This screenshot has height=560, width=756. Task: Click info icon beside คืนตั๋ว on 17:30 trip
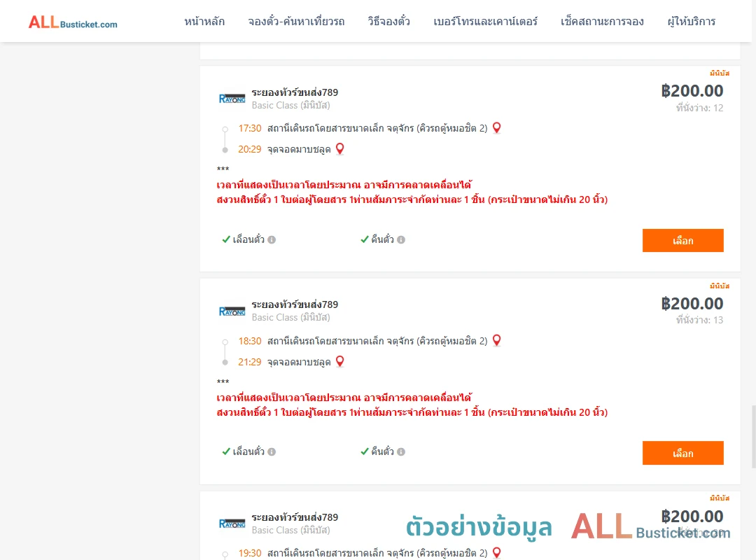[401, 239]
